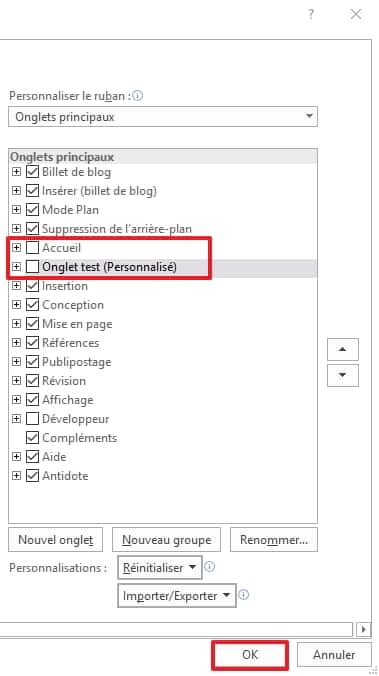Open the Réinitialiser dropdown
Viewport: 379px width, 676px height.
[x=160, y=567]
